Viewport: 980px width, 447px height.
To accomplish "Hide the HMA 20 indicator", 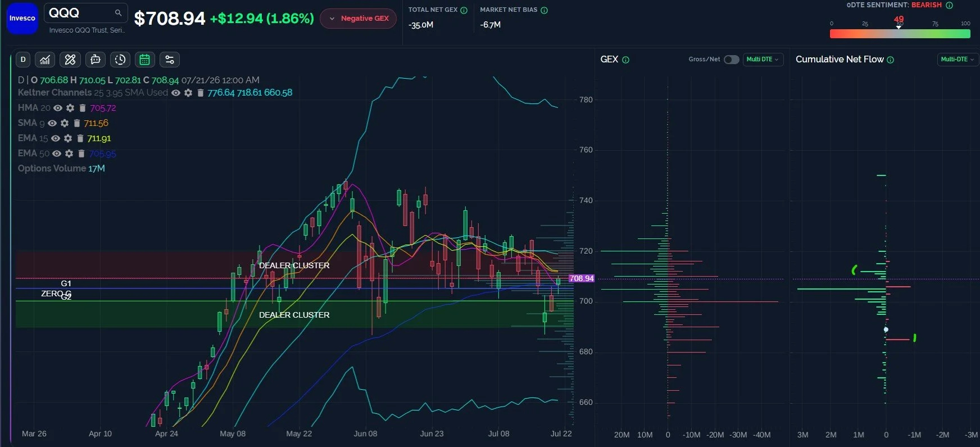I will pyautogui.click(x=58, y=108).
